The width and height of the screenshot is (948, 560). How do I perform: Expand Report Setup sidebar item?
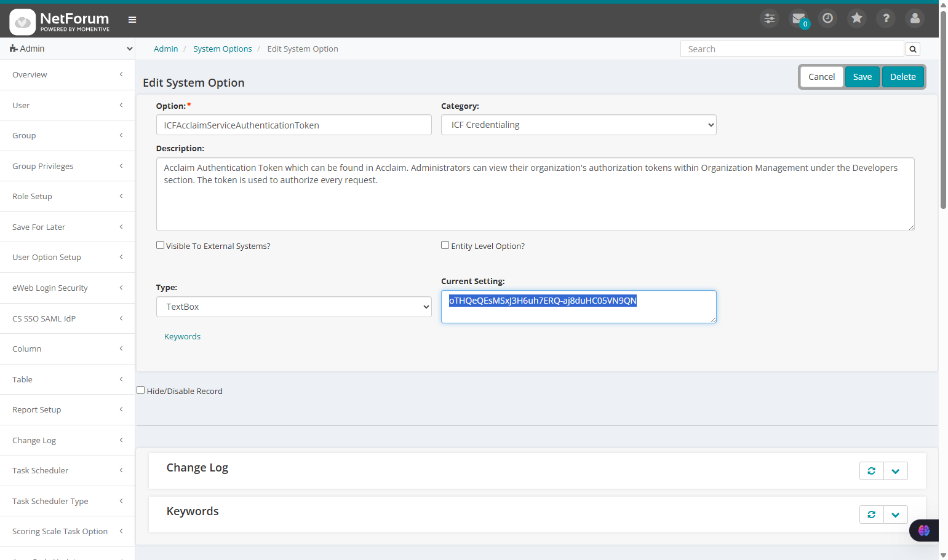tap(68, 409)
